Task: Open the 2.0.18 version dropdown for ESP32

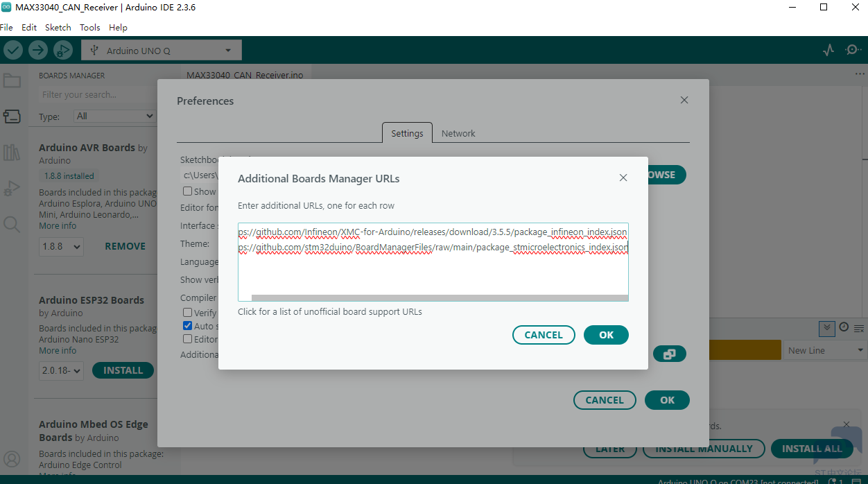Action: 61,371
